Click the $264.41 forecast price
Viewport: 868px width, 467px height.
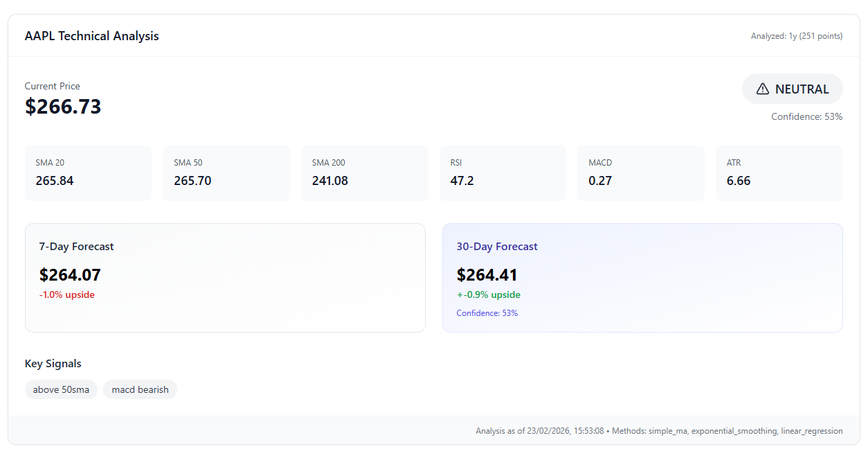tap(487, 274)
